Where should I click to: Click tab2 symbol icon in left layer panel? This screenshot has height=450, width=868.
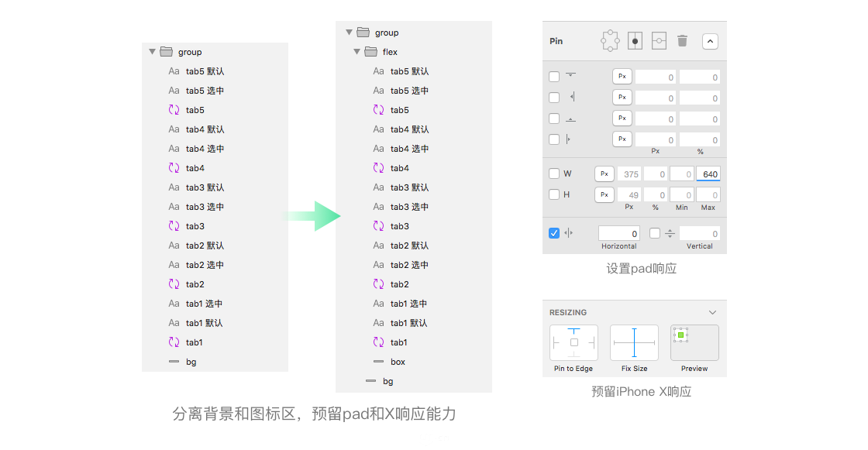174,284
